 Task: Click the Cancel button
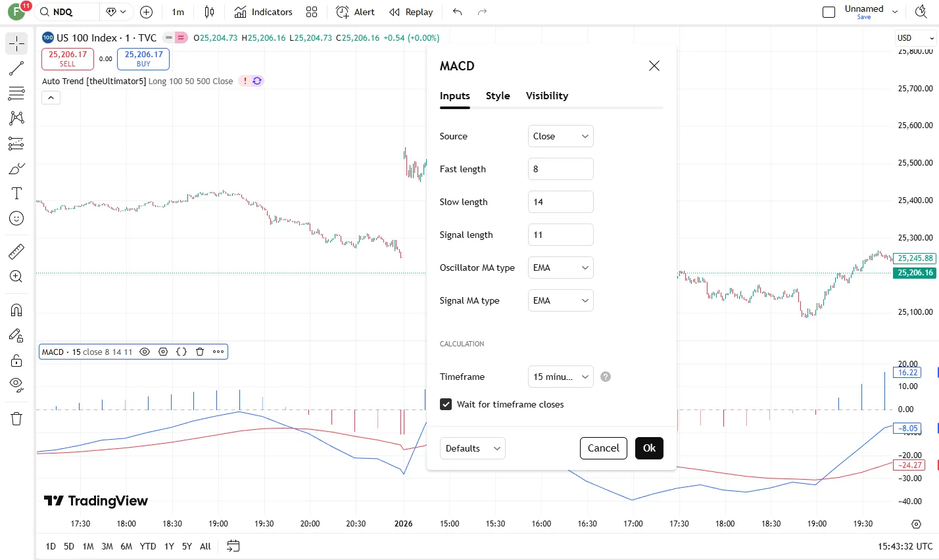[x=603, y=448]
